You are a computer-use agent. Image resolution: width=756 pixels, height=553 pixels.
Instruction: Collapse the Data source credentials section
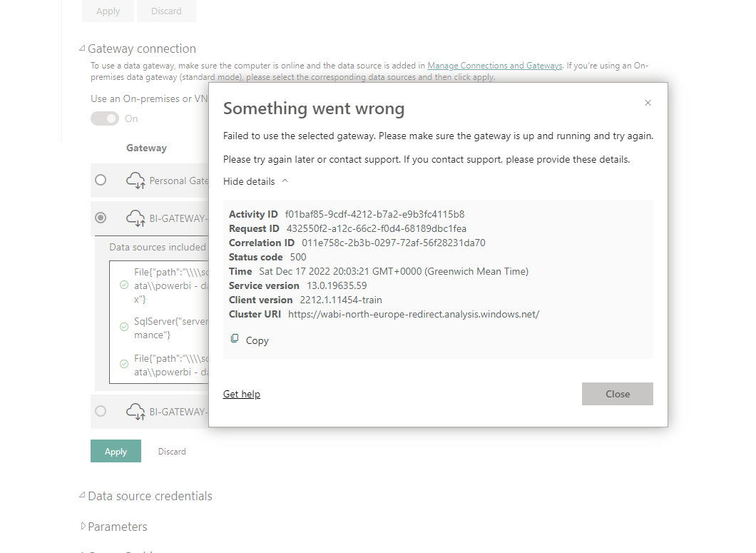click(83, 495)
